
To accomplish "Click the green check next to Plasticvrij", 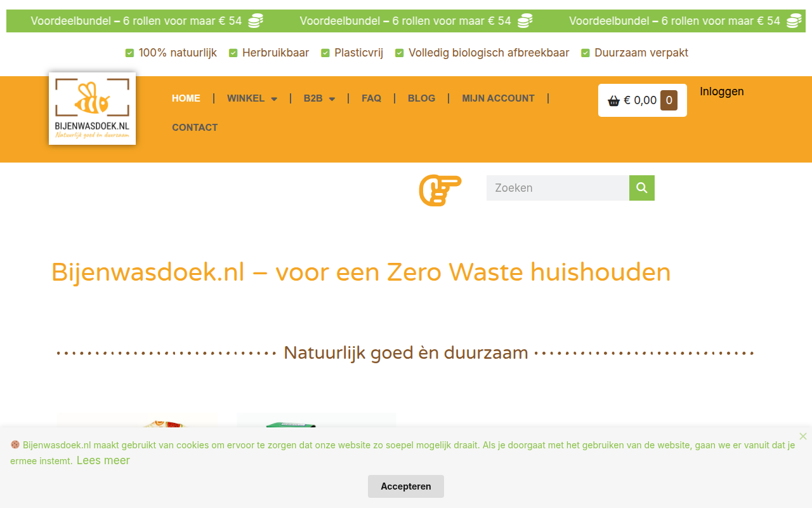I will (x=325, y=53).
